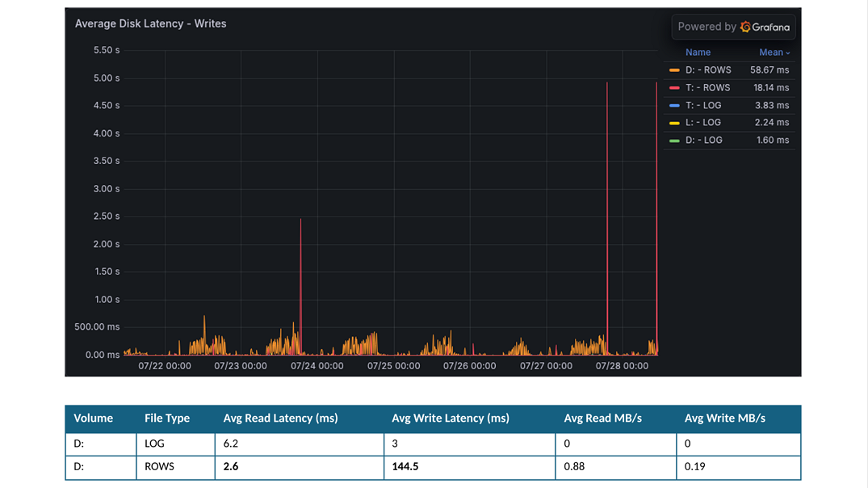Click the 5.50 s y-axis label
868x488 pixels.
pyautogui.click(x=107, y=50)
